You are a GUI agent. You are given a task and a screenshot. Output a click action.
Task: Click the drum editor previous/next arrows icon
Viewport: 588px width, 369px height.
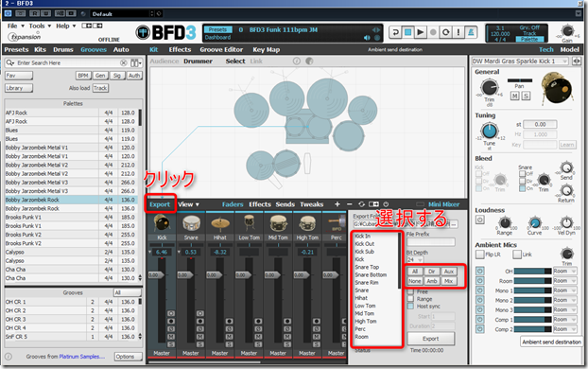click(577, 61)
